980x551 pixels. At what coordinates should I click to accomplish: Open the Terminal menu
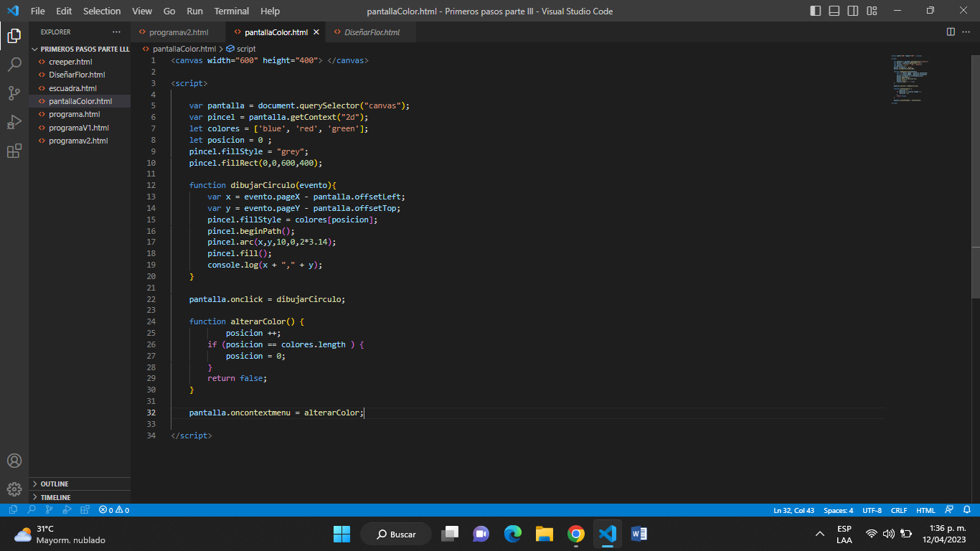(x=232, y=11)
